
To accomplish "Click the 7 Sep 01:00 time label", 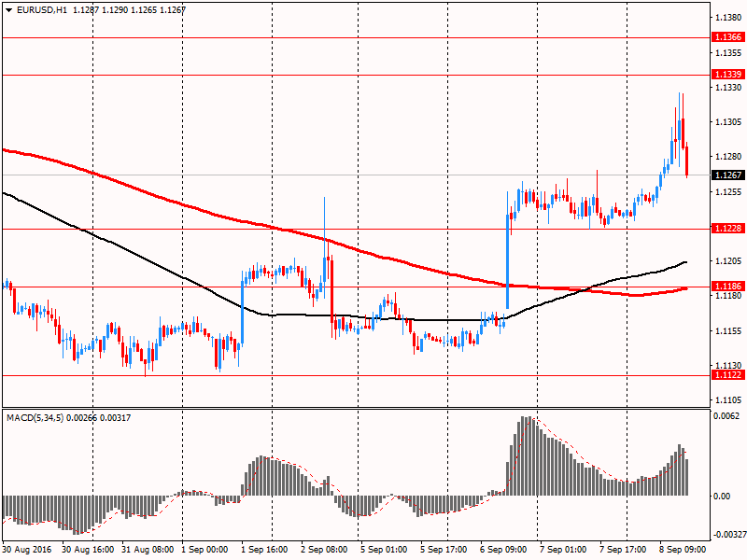I will (x=563, y=550).
